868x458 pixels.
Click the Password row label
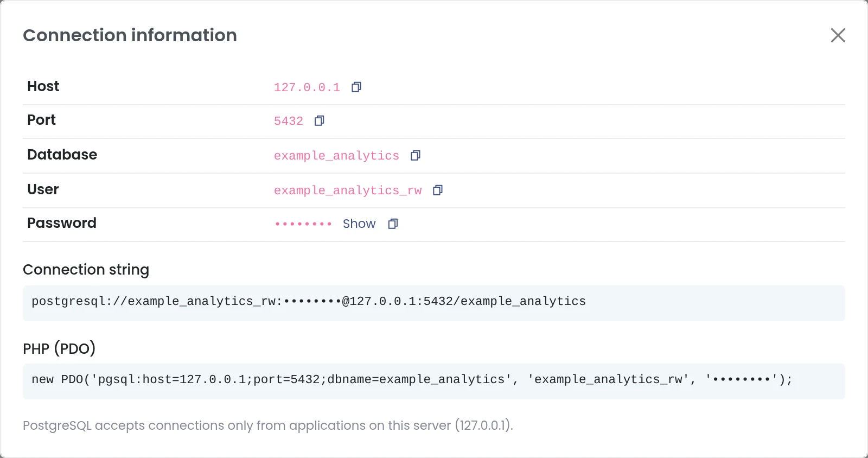tap(62, 223)
